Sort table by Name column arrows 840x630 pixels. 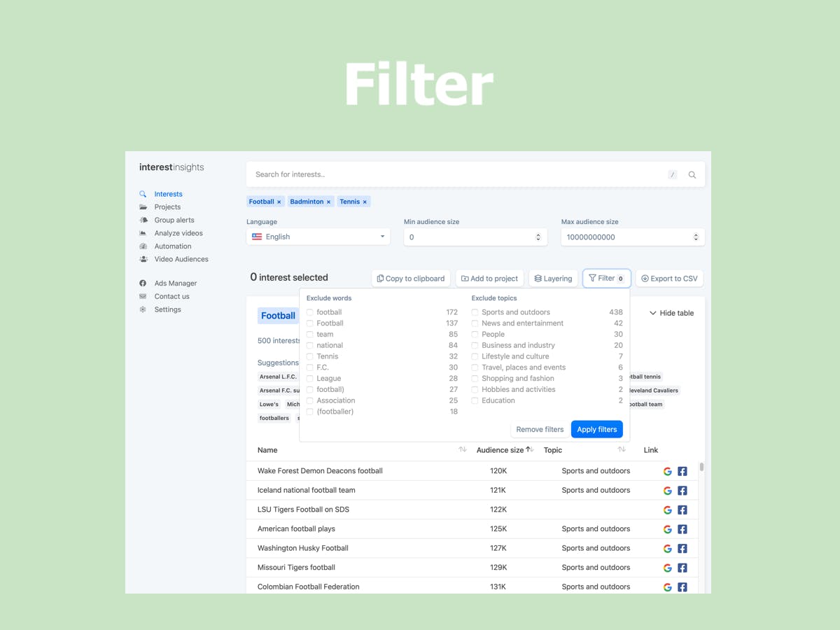pos(463,449)
